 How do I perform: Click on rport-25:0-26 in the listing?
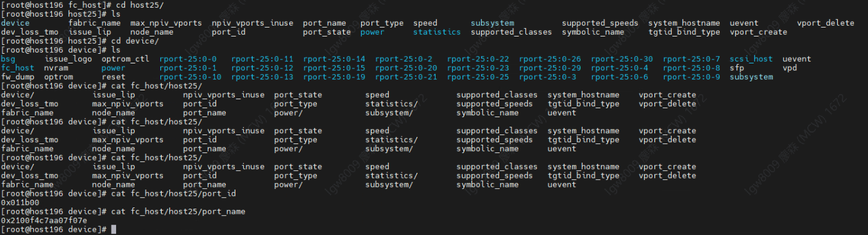(550, 59)
